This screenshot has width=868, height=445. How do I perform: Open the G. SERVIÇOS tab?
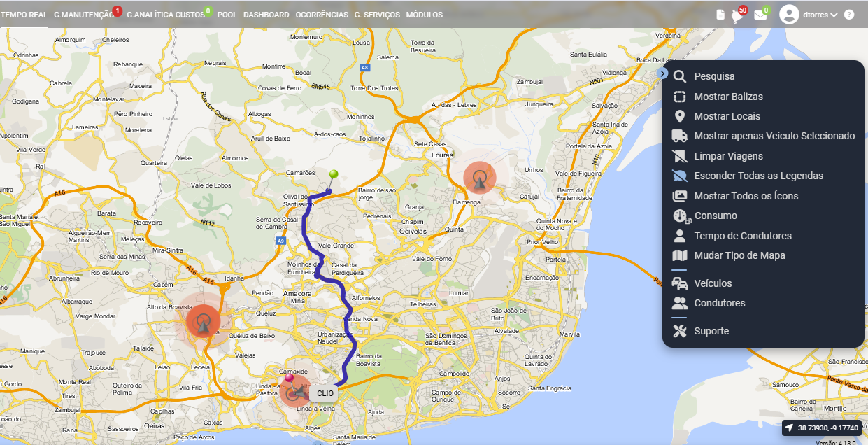377,15
